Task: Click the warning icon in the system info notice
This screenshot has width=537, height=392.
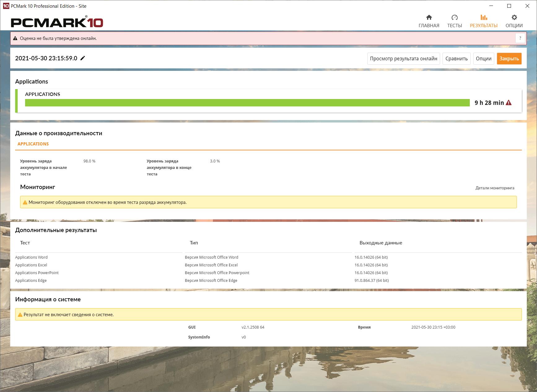Action: tap(20, 315)
